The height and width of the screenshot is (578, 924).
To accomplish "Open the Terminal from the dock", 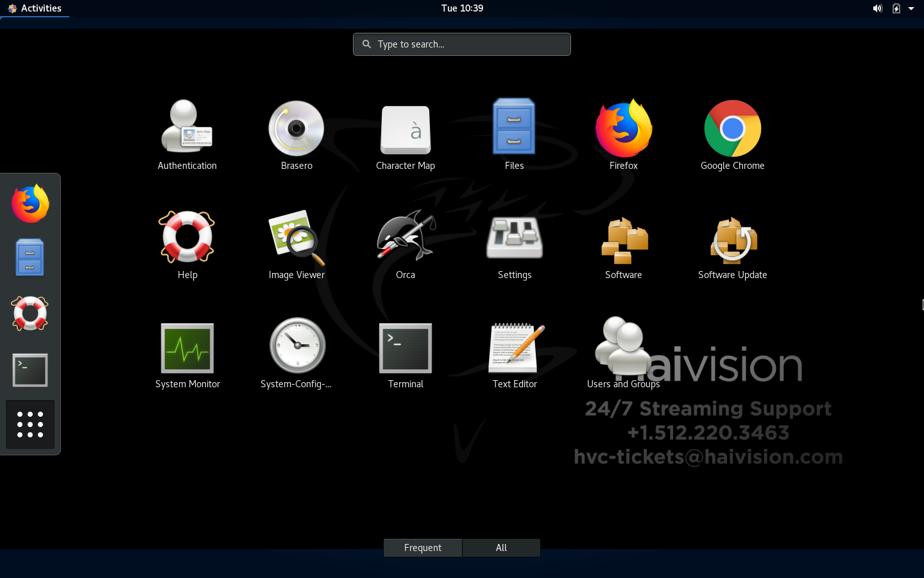I will coord(30,370).
